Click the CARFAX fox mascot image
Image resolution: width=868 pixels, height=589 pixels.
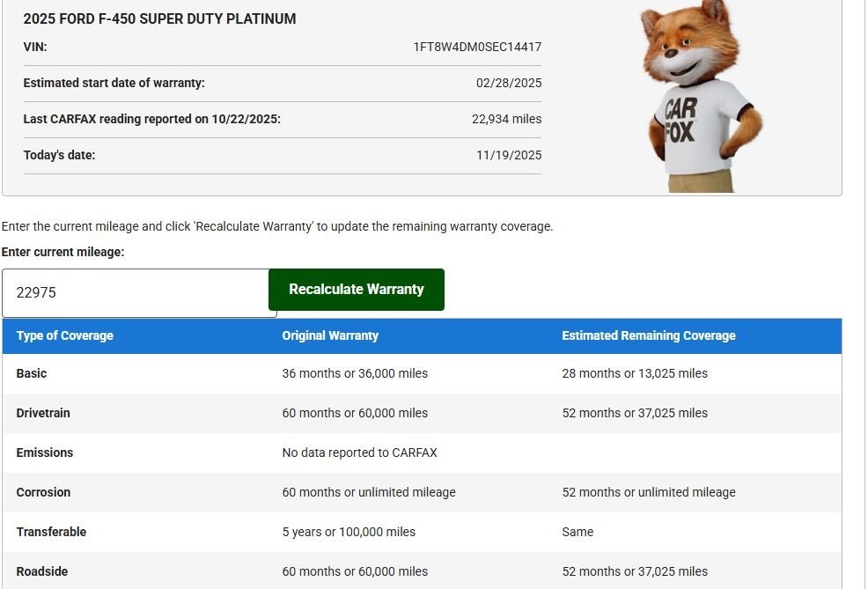[700, 95]
